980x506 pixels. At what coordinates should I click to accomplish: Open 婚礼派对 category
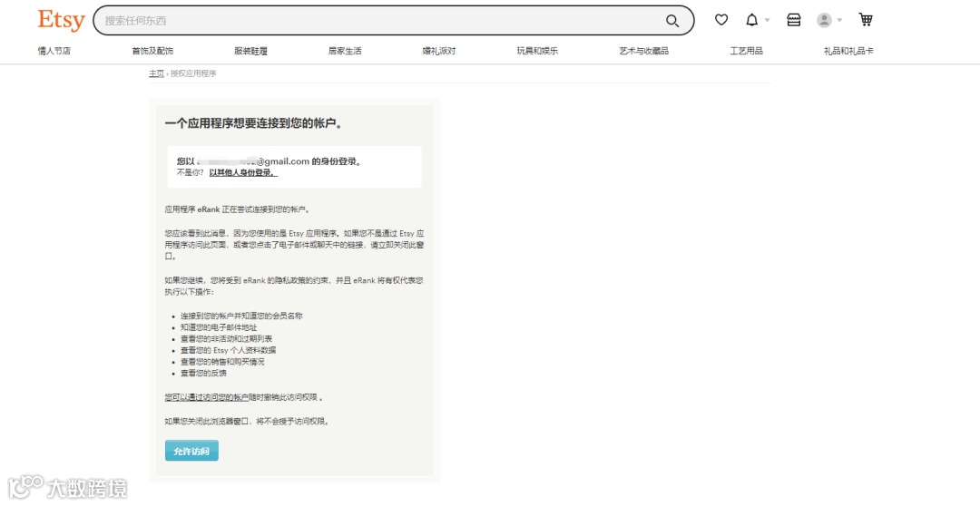[x=439, y=51]
